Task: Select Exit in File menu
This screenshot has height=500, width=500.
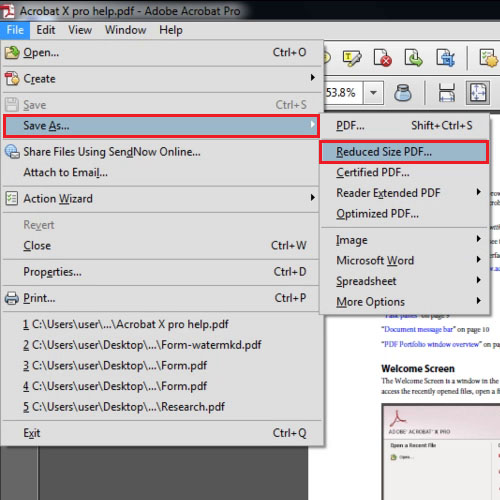Action: pyautogui.click(x=161, y=433)
